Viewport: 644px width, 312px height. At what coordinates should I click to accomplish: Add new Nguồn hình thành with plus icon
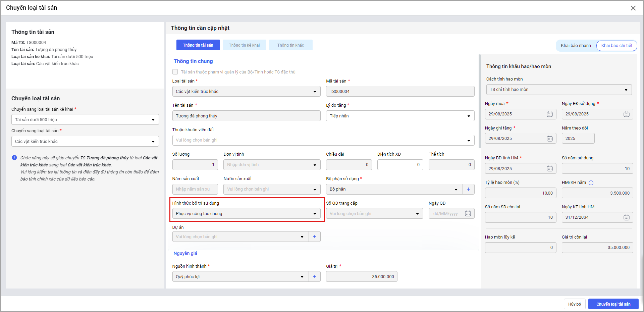click(x=314, y=276)
